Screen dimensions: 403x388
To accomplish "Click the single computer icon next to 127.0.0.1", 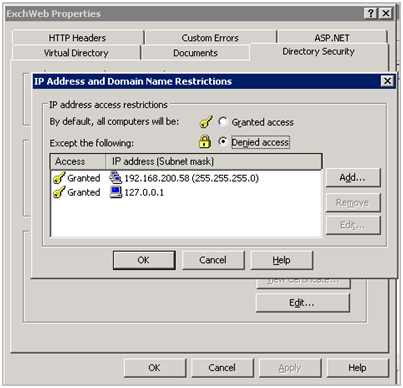I will coord(116,192).
